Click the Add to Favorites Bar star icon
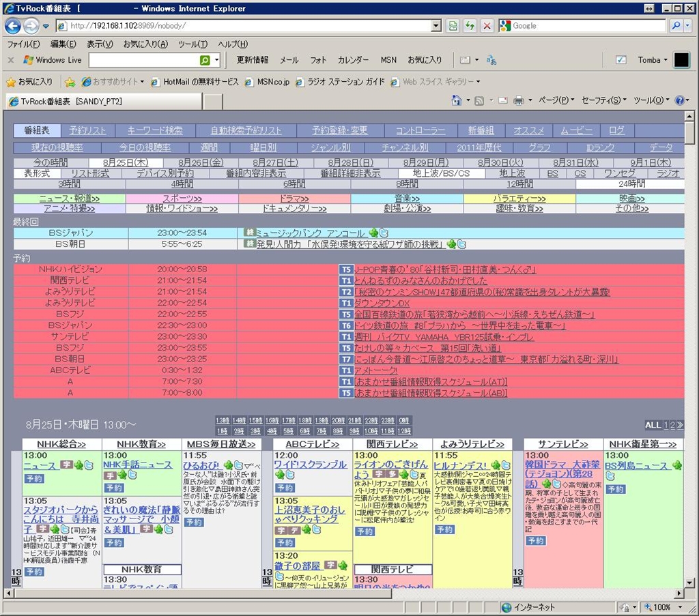This screenshot has width=699, height=616. [x=70, y=82]
